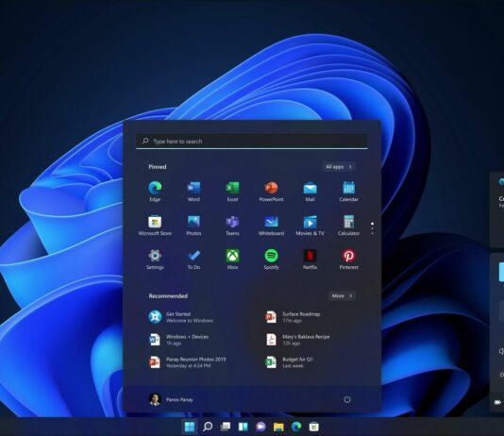Launch the Xbox app

[232, 259]
